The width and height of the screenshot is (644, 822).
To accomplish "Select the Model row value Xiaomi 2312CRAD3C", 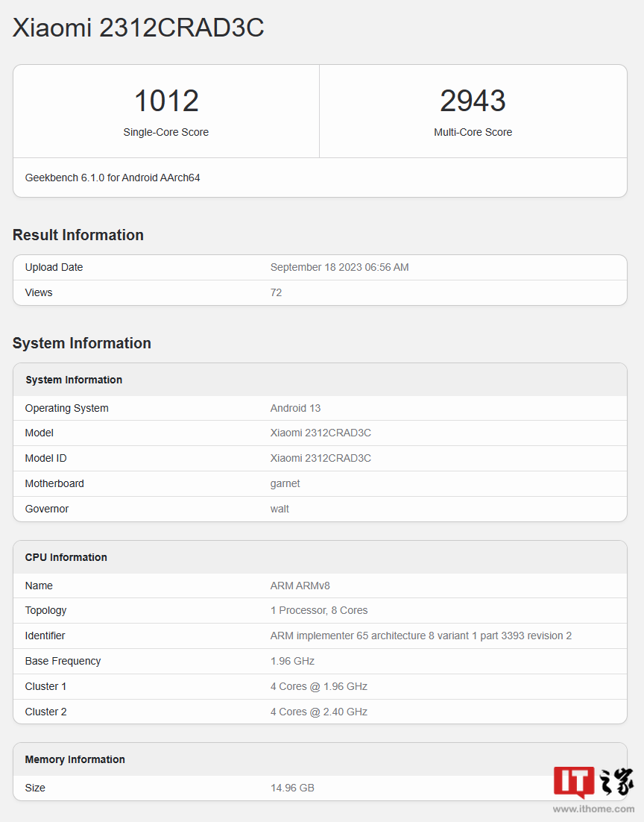I will click(x=321, y=433).
